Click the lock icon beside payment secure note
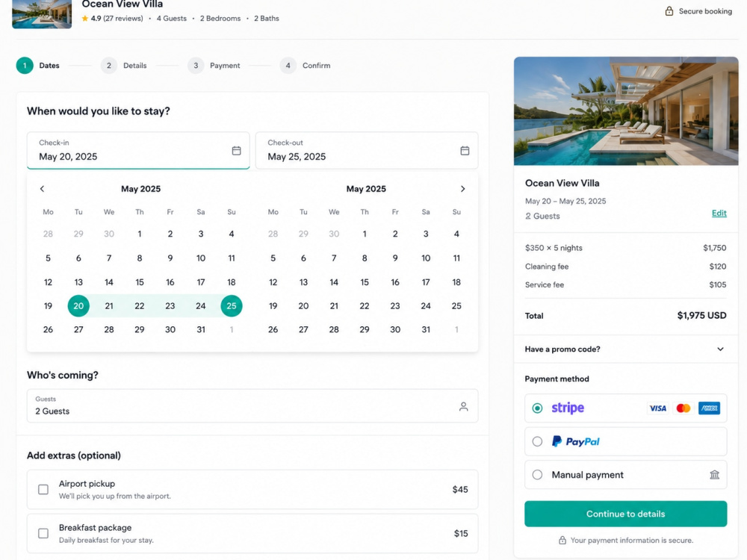This screenshot has width=747, height=560. [562, 541]
